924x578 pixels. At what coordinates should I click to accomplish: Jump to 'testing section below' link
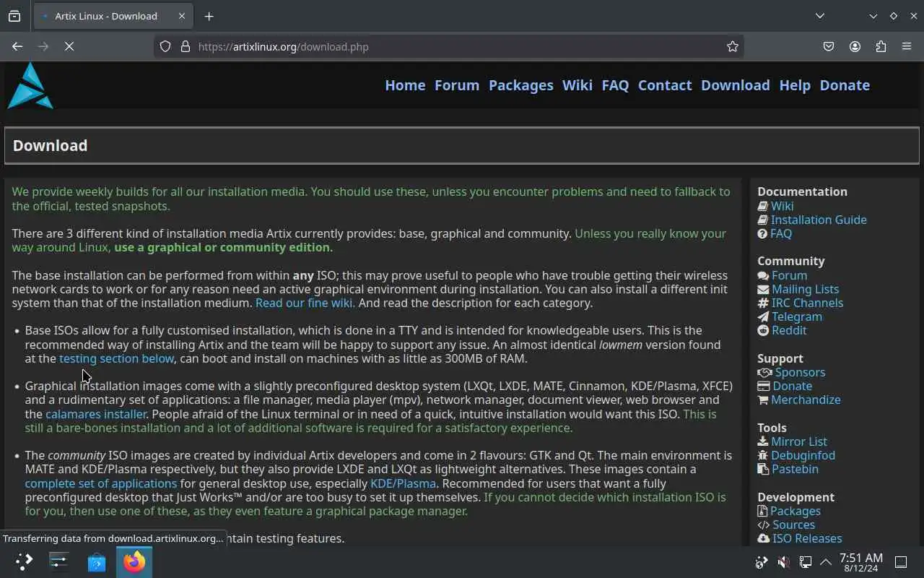point(116,358)
